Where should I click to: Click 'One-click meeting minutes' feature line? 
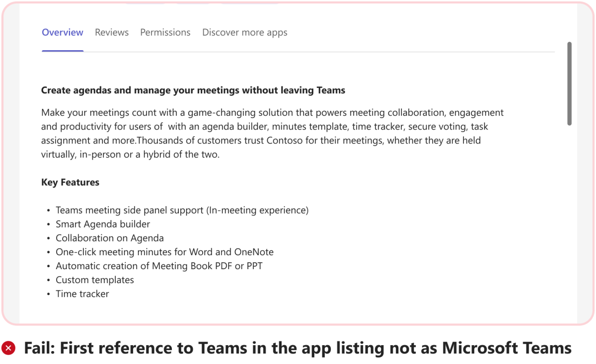[164, 252]
